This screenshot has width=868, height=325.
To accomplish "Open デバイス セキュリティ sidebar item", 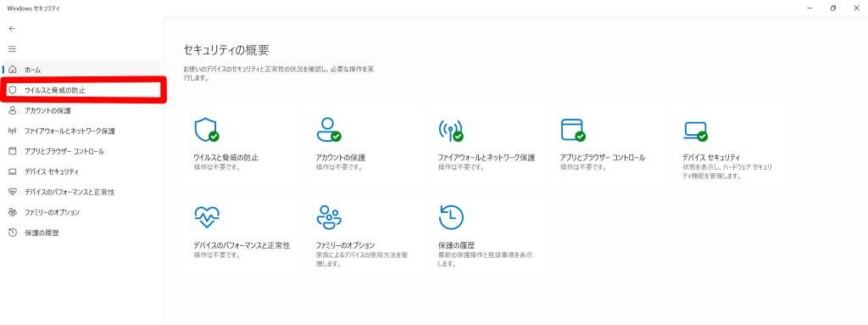I will [x=82, y=171].
